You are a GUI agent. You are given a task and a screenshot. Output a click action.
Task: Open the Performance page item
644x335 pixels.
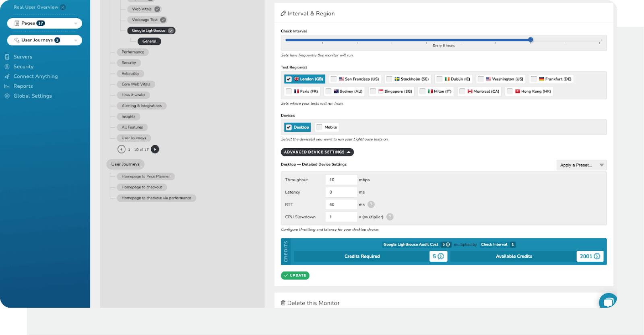click(x=133, y=52)
